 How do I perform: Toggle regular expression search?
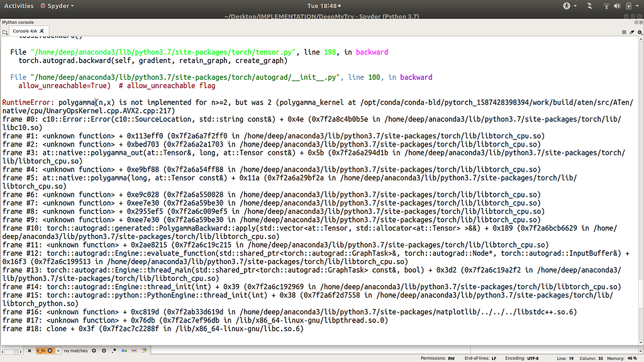[x=115, y=350]
